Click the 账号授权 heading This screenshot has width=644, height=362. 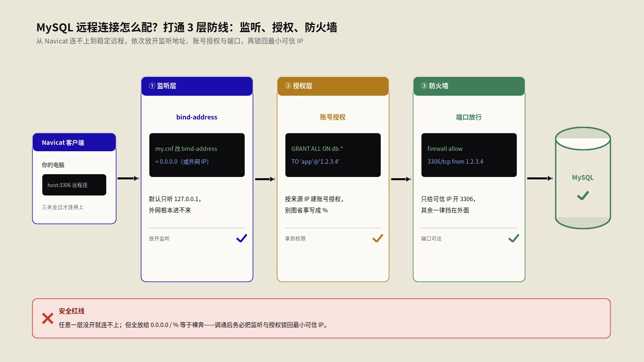[x=333, y=117]
